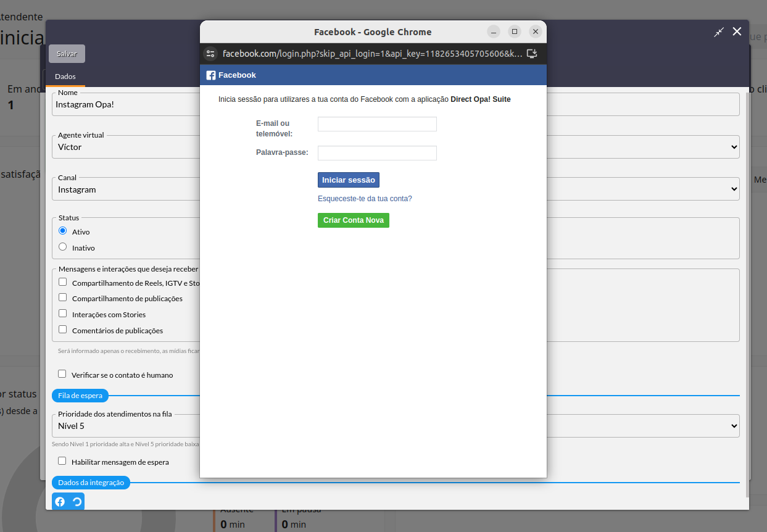Focus the Palavra-passe input field

coord(377,153)
